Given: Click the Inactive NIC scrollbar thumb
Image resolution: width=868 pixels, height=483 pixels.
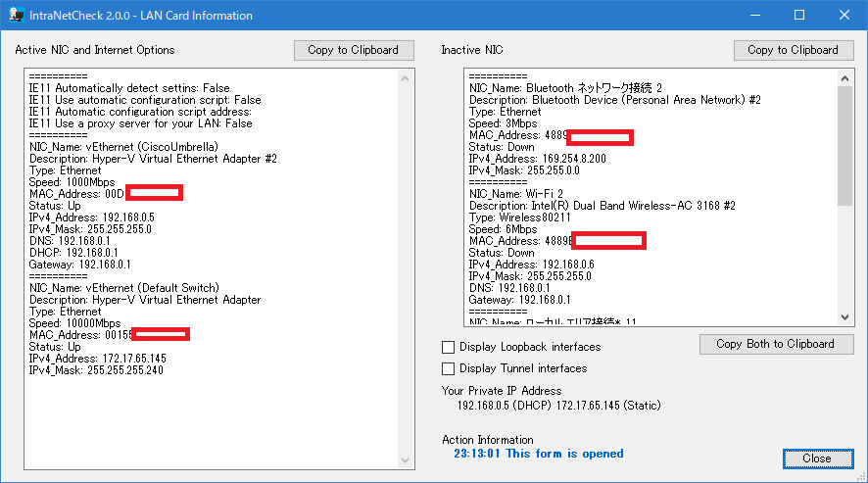Looking at the screenshot, I should coord(844,146).
